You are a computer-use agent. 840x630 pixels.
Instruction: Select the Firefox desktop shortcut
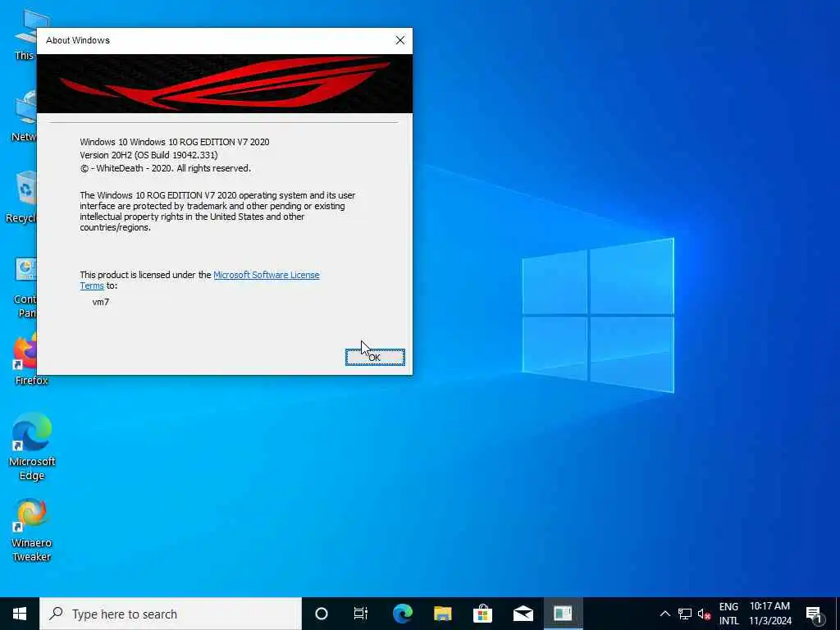pos(27,359)
